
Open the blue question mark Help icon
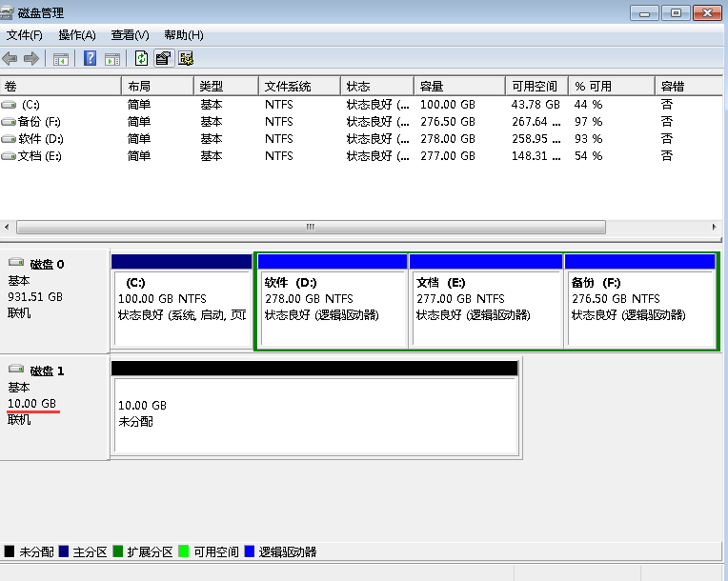91,58
